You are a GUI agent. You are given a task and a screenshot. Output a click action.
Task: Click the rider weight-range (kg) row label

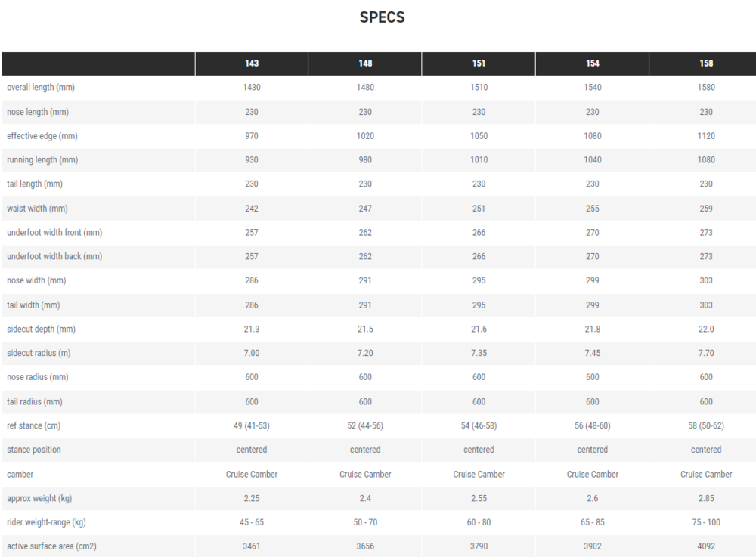point(45,522)
